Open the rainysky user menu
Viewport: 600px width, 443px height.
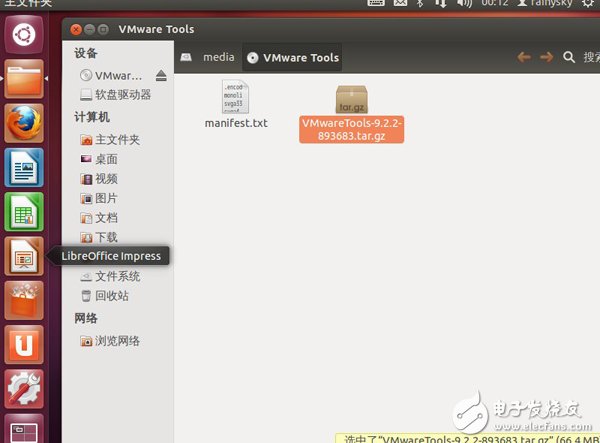[x=545, y=3]
